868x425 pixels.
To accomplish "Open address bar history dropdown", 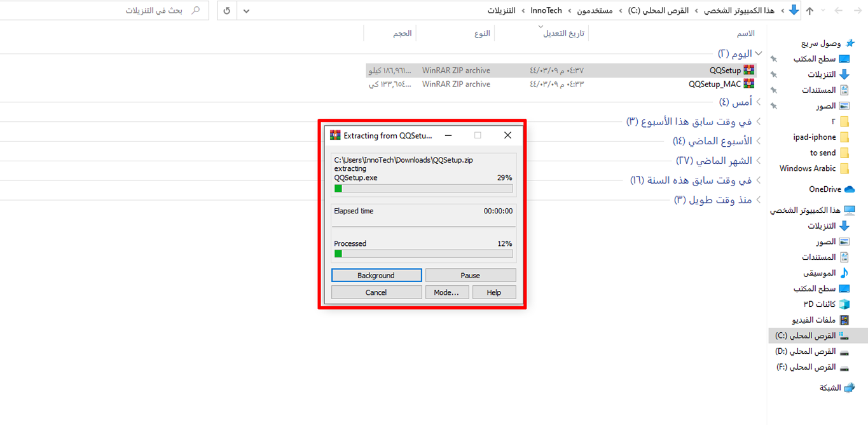I will (247, 11).
